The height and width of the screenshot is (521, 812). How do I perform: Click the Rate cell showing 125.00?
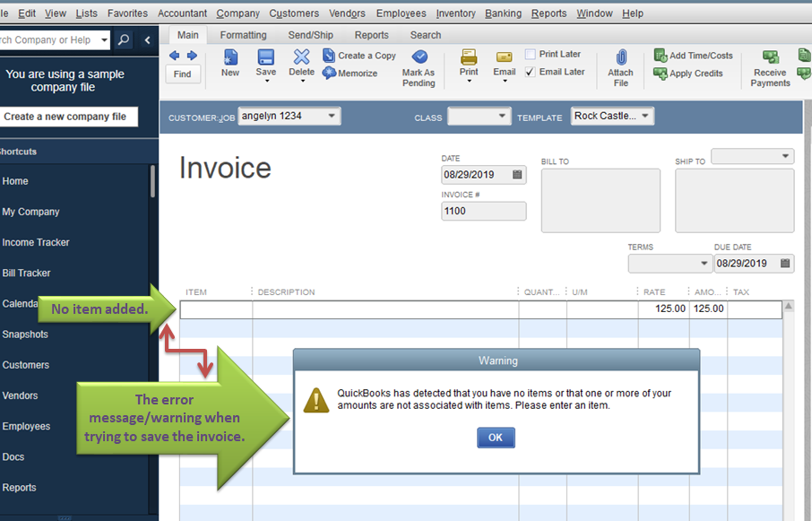664,308
